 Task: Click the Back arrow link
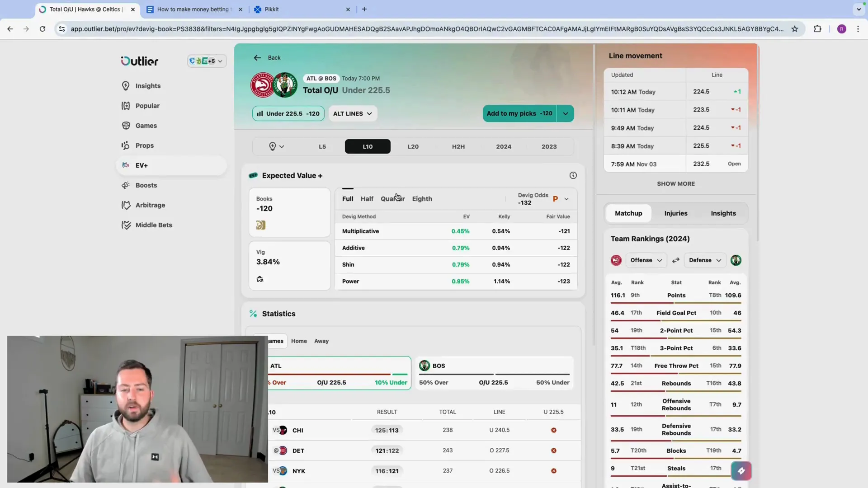tap(267, 58)
